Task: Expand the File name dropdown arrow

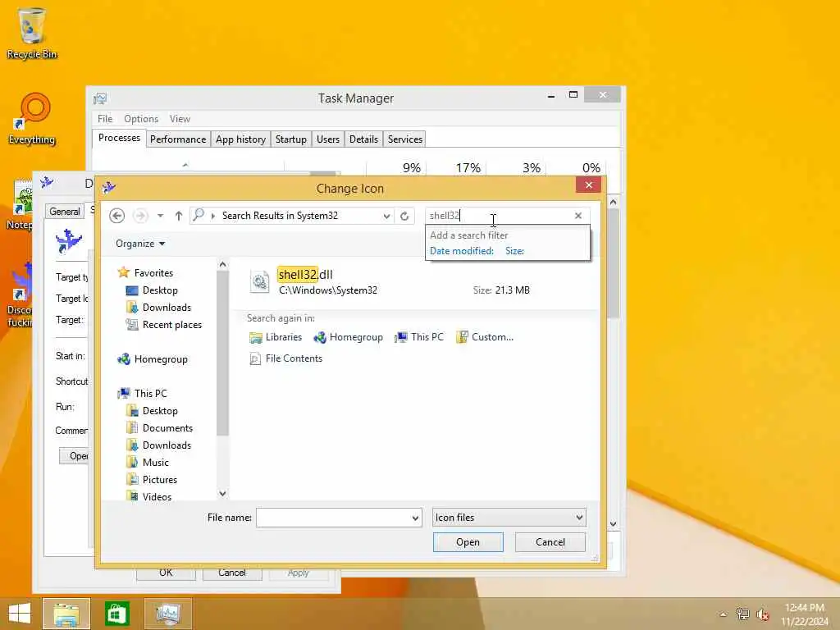Action: click(415, 518)
